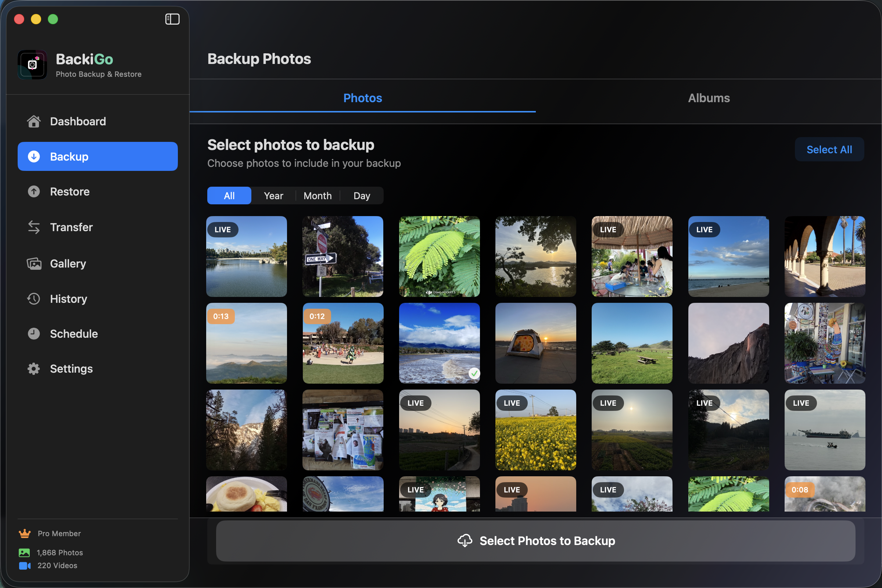
Task: Click the Restore up-arrow icon
Action: [34, 191]
